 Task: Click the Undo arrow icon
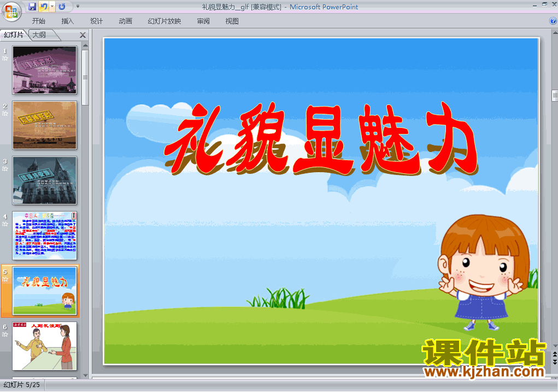click(44, 7)
